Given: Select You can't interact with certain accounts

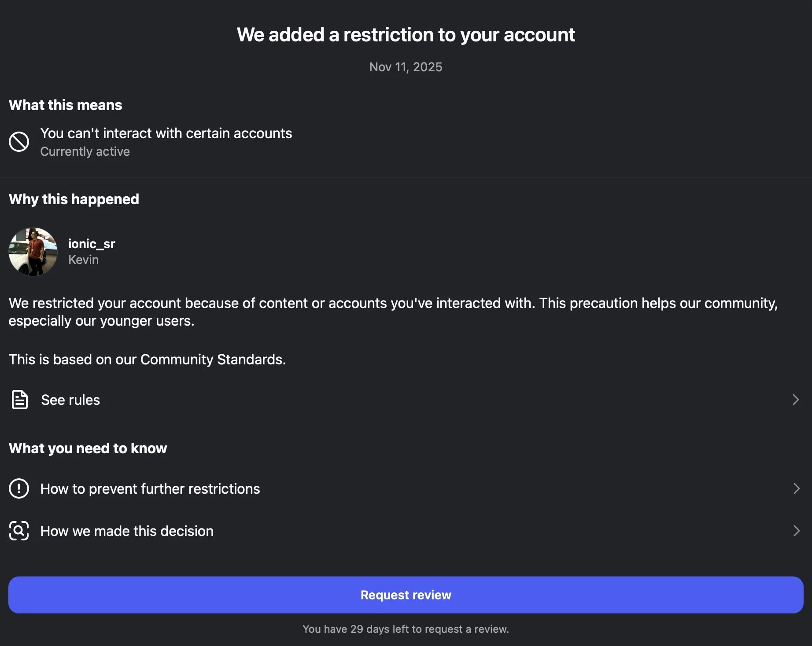Looking at the screenshot, I should tap(166, 133).
